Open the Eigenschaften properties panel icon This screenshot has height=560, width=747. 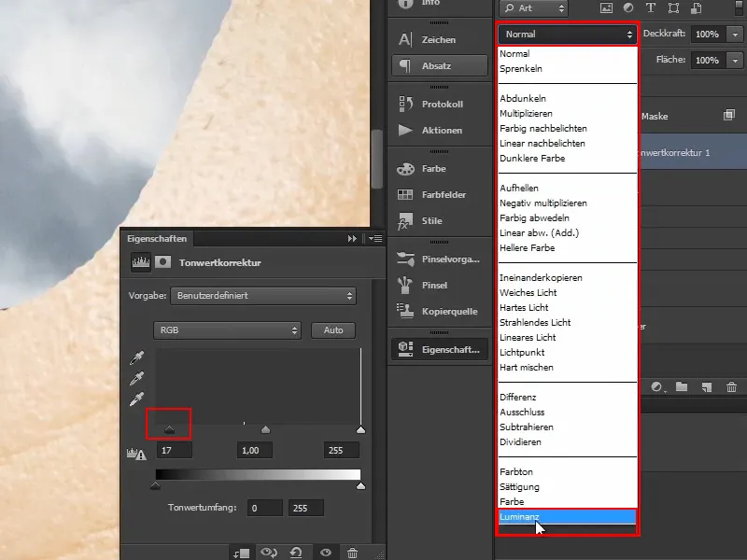pyautogui.click(x=439, y=349)
